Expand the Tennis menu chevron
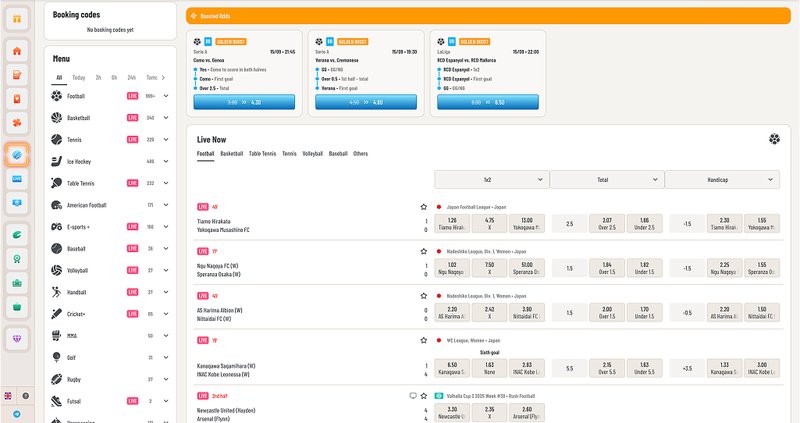Screen dimensions: 800x423 [x=166, y=139]
